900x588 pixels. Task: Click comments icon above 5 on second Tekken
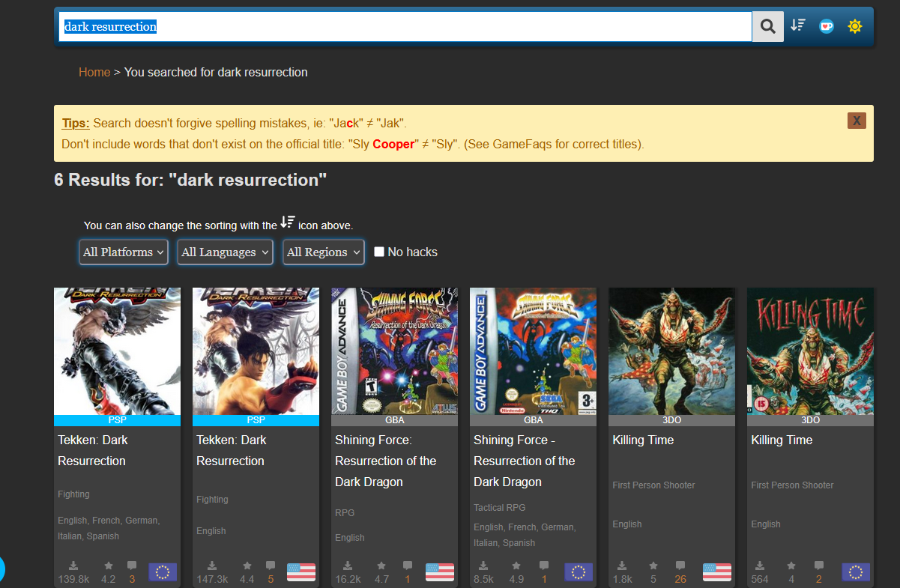pyautogui.click(x=271, y=566)
